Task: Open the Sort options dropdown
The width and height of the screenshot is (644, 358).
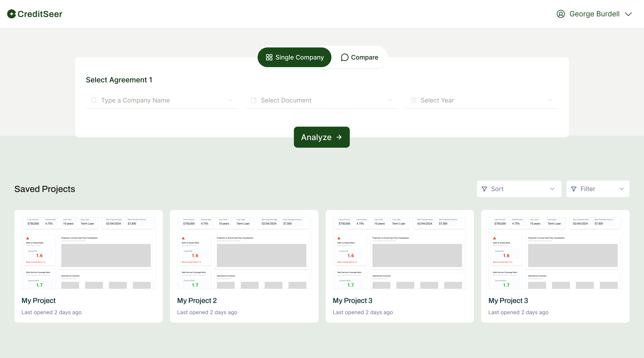Action: click(x=519, y=189)
